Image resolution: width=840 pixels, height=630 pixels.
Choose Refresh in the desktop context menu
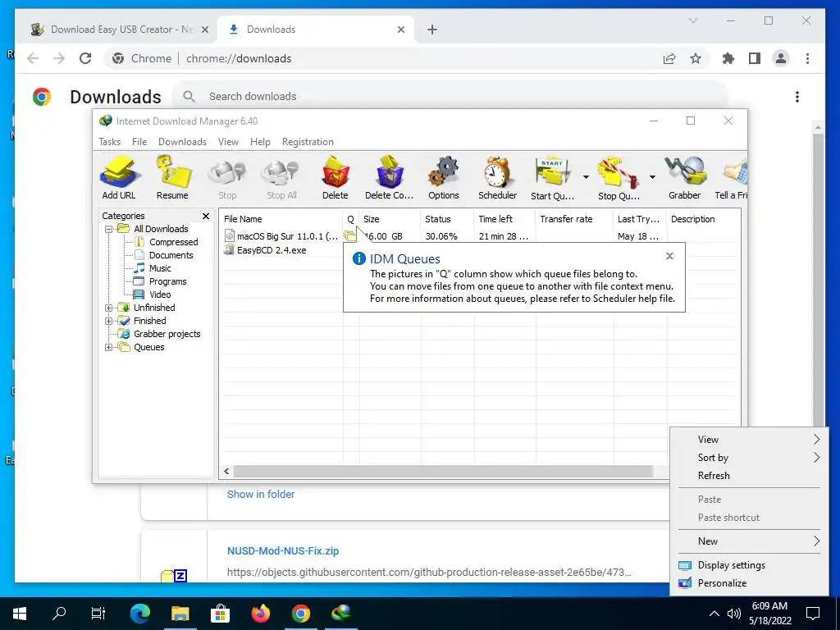(749, 476)
